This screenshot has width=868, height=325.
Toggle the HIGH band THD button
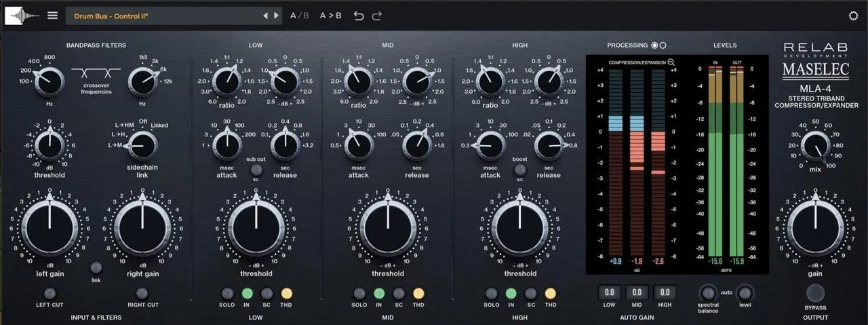tap(550, 293)
